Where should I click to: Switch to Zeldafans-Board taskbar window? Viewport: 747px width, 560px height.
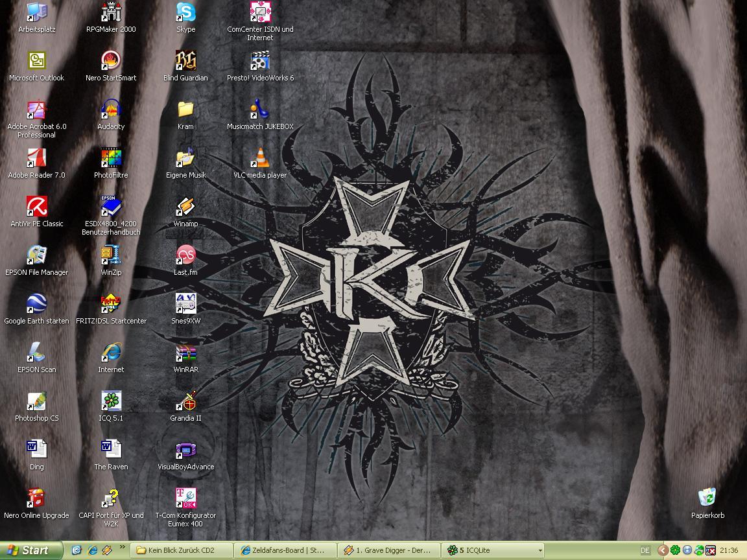[x=285, y=550]
